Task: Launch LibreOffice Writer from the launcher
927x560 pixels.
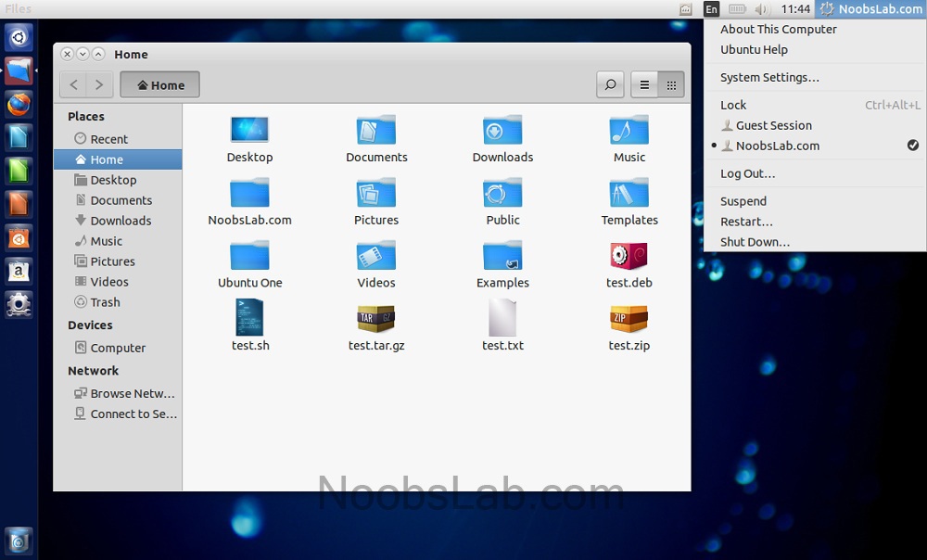Action: click(19, 137)
